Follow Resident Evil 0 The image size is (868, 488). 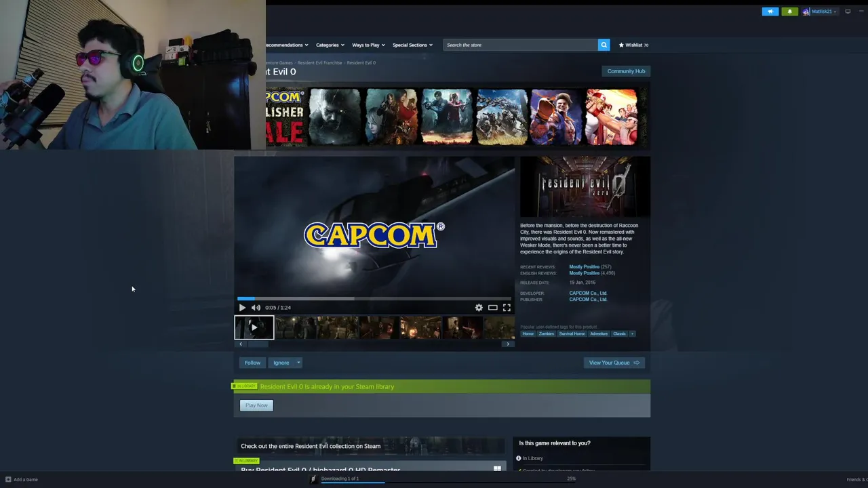point(252,363)
